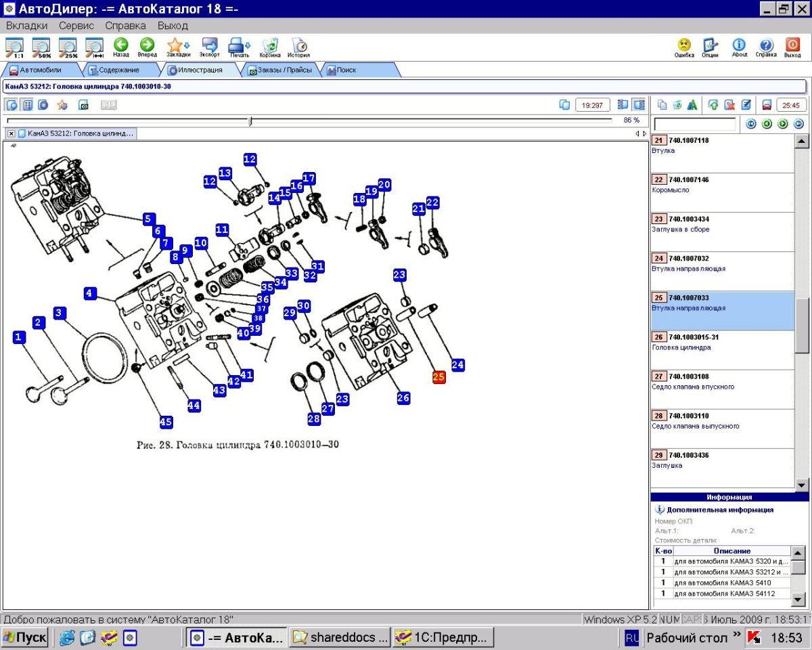Click the red X delete icon in parts toolbar
This screenshot has height=650, width=812.
pos(729,105)
